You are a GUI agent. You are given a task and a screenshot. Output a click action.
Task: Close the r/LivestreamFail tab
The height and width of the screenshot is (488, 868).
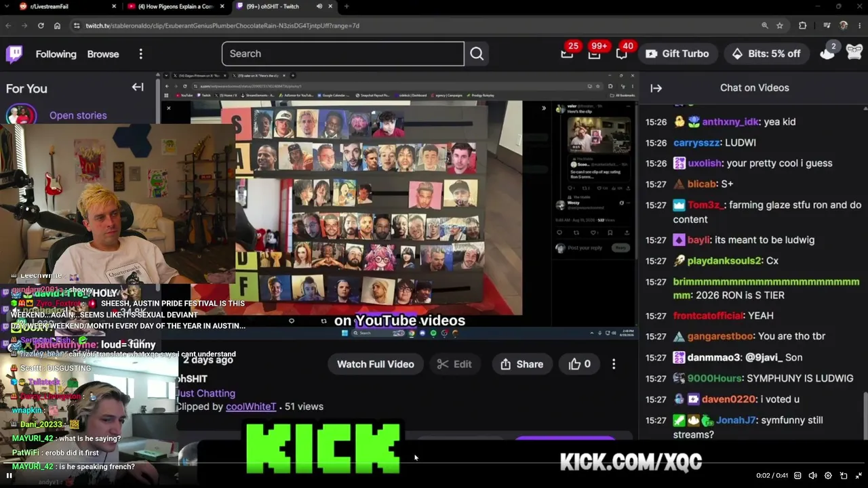(x=113, y=7)
